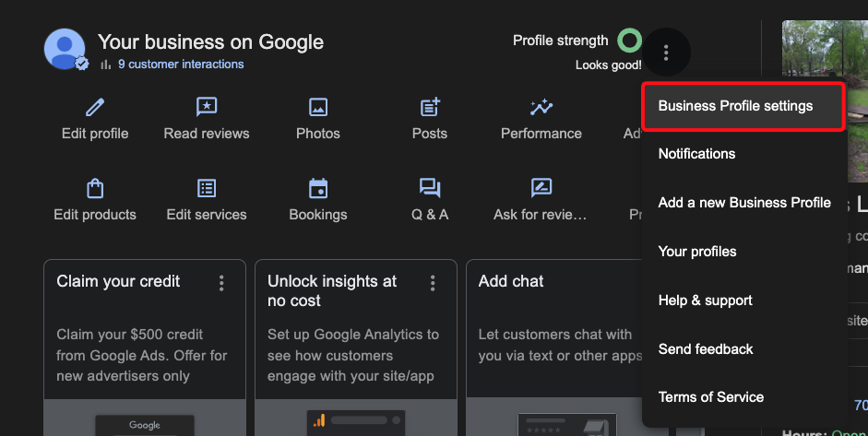This screenshot has height=436, width=868.
Task: Open the Performance sparkle chart icon
Action: coord(541,107)
